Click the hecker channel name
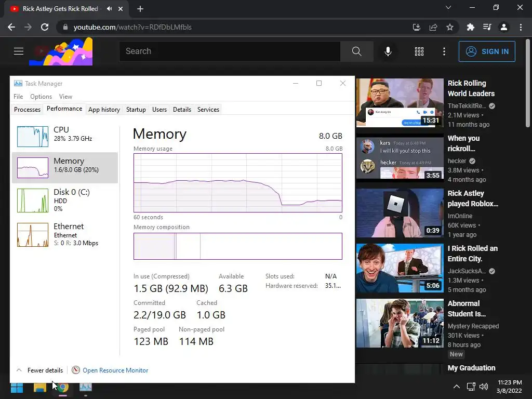The width and height of the screenshot is (532, 399). pyautogui.click(x=457, y=161)
